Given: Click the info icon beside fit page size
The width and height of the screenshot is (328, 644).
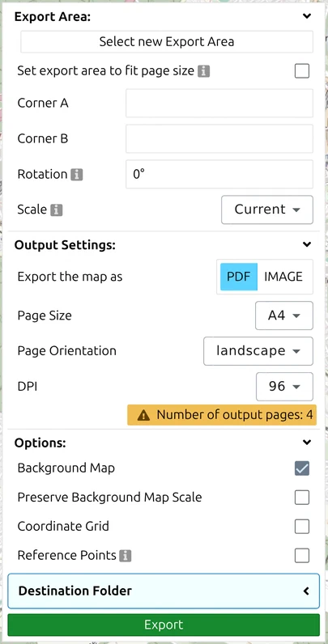Looking at the screenshot, I should point(203,71).
